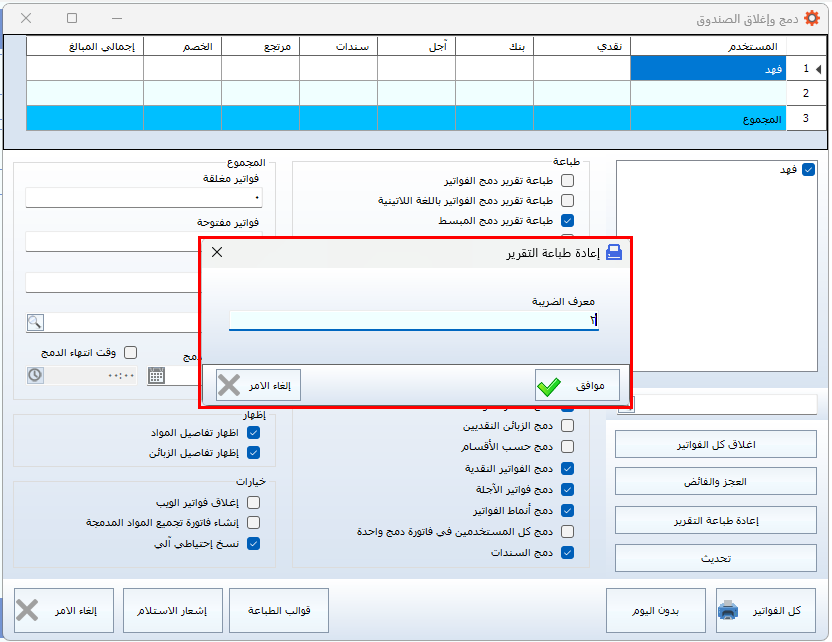
Task: Close the إعادة طباعة التقرير dialog
Action: [217, 252]
